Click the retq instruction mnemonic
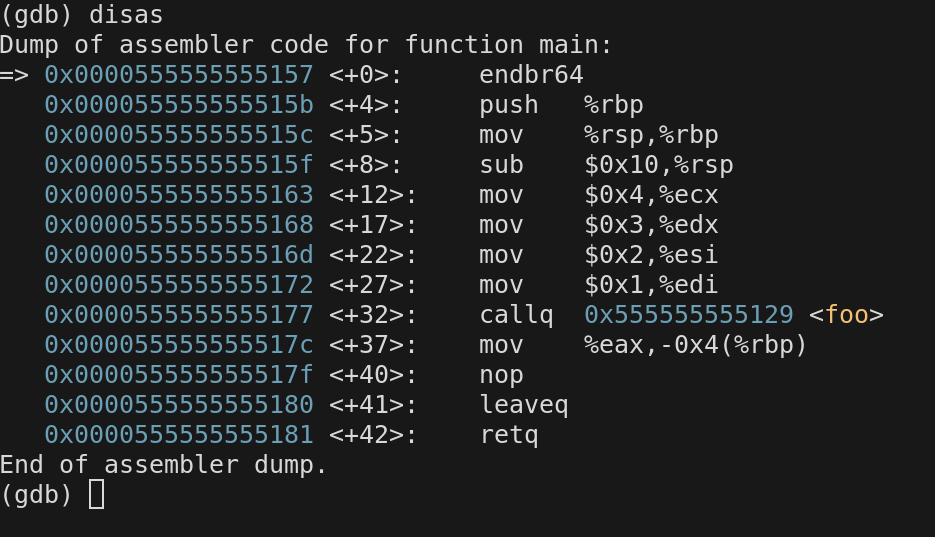The height and width of the screenshot is (537, 935). click(x=509, y=435)
